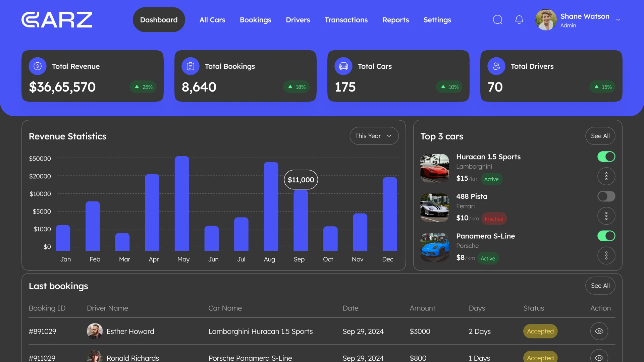Image resolution: width=644 pixels, height=362 pixels.
Task: Expand the Shane Watson profile menu
Action: click(x=618, y=20)
